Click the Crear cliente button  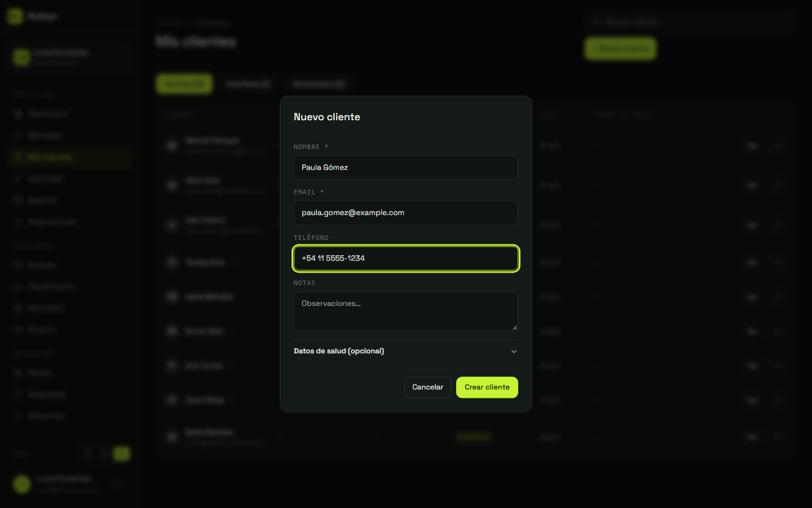pos(487,387)
